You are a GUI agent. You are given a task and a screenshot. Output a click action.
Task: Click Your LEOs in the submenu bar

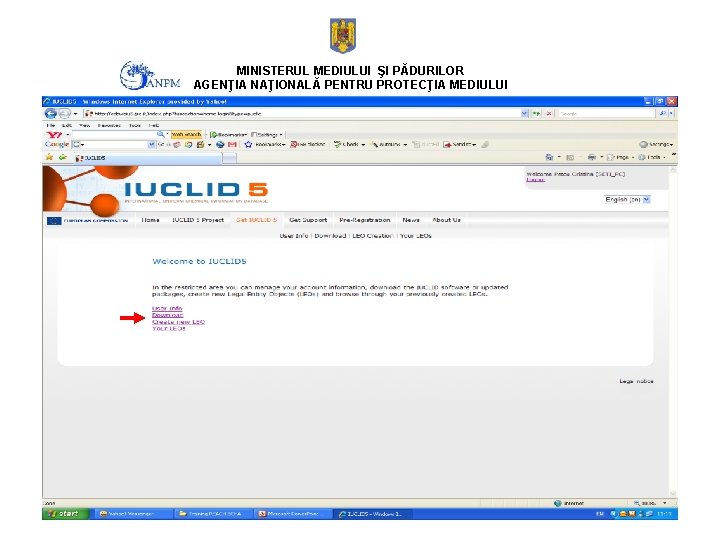[416, 236]
